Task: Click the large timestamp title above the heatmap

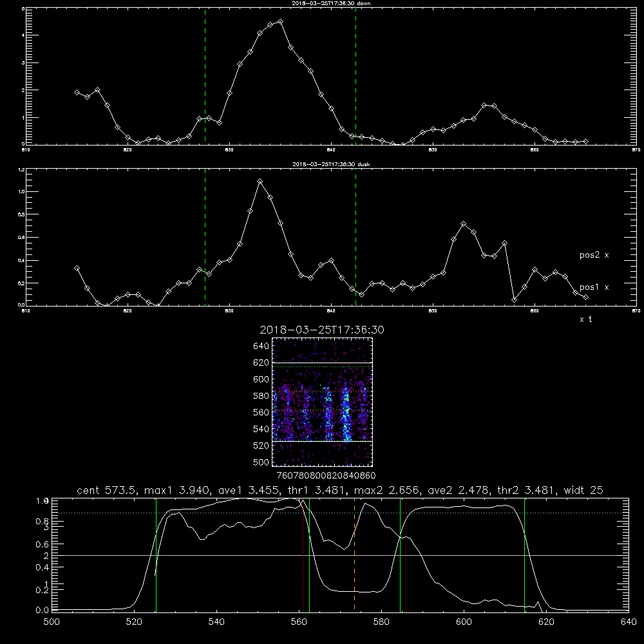Action: pyautogui.click(x=322, y=330)
